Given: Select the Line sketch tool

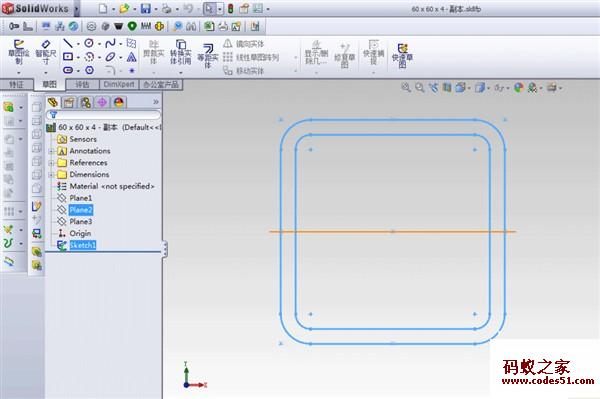Looking at the screenshot, I should pyautogui.click(x=68, y=43).
